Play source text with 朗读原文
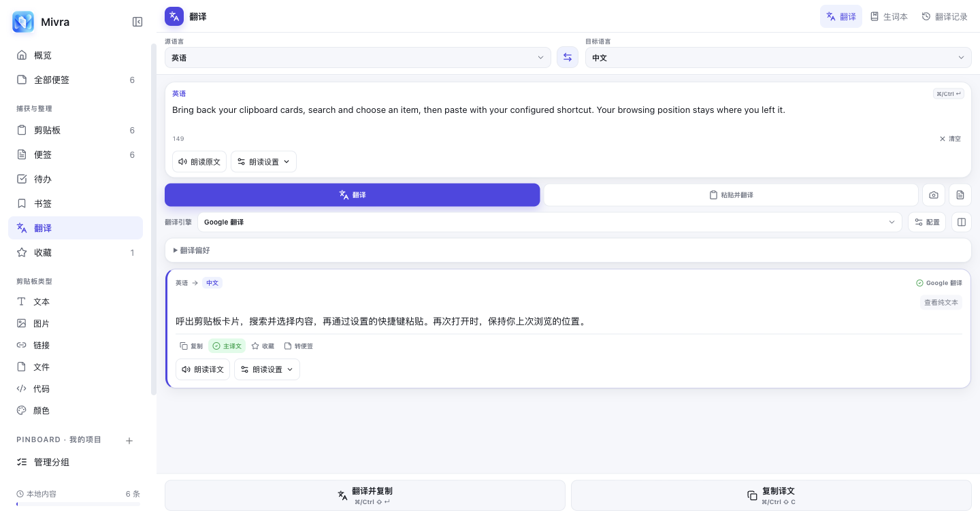980x517 pixels. point(199,162)
